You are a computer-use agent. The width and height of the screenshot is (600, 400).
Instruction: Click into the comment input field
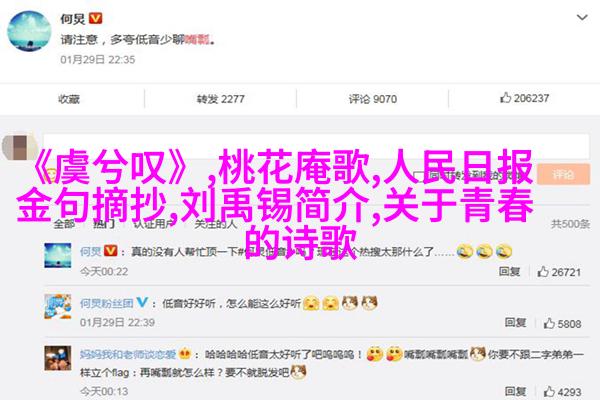[316, 146]
